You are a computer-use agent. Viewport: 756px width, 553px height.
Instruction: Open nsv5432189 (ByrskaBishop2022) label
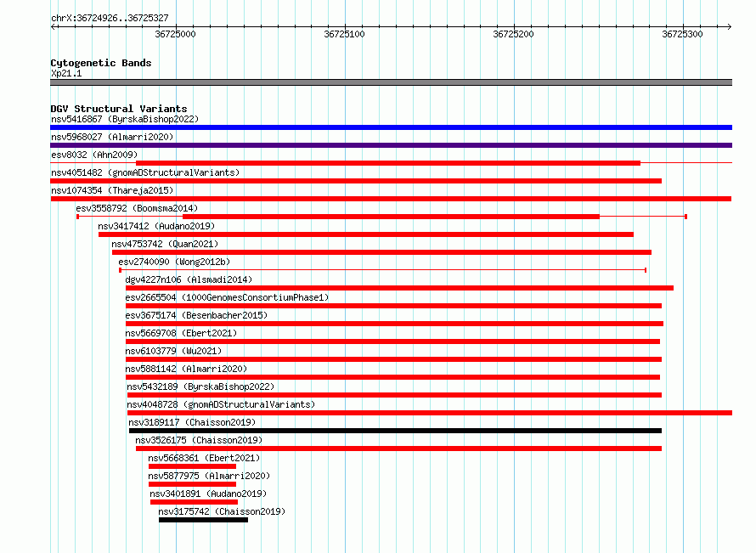(200, 387)
